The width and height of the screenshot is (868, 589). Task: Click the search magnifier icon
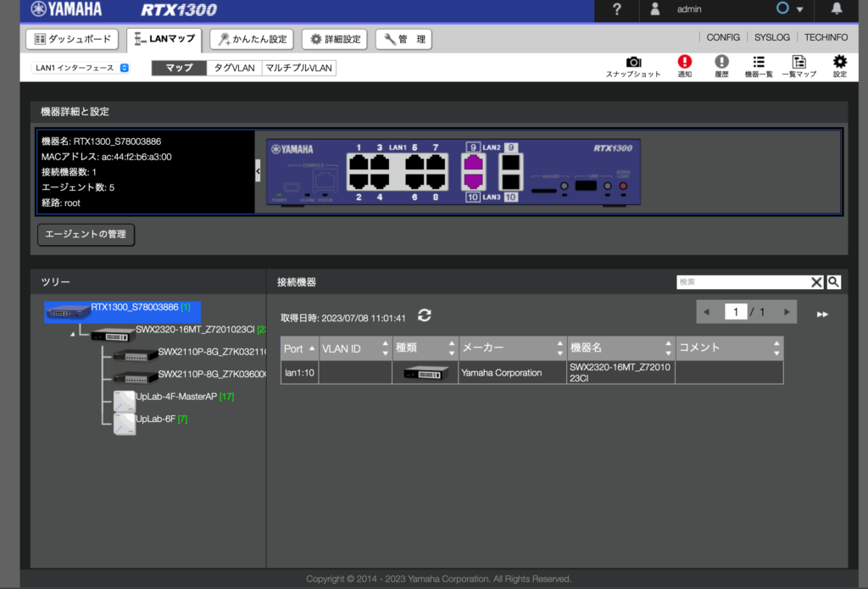833,282
